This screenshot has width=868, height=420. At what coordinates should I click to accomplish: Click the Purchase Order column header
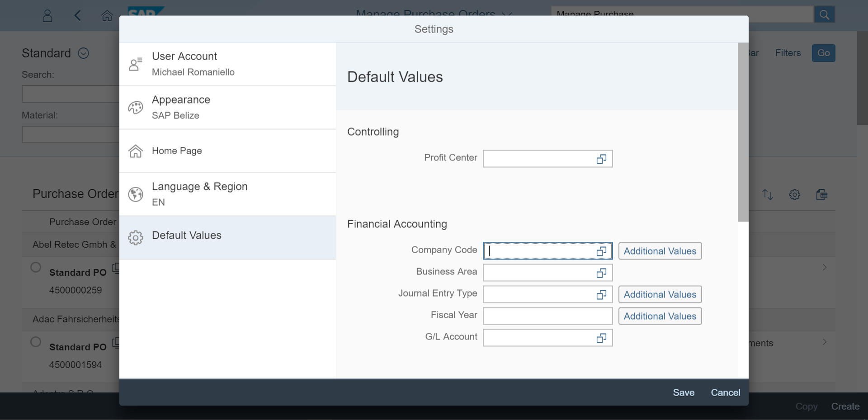pyautogui.click(x=83, y=222)
